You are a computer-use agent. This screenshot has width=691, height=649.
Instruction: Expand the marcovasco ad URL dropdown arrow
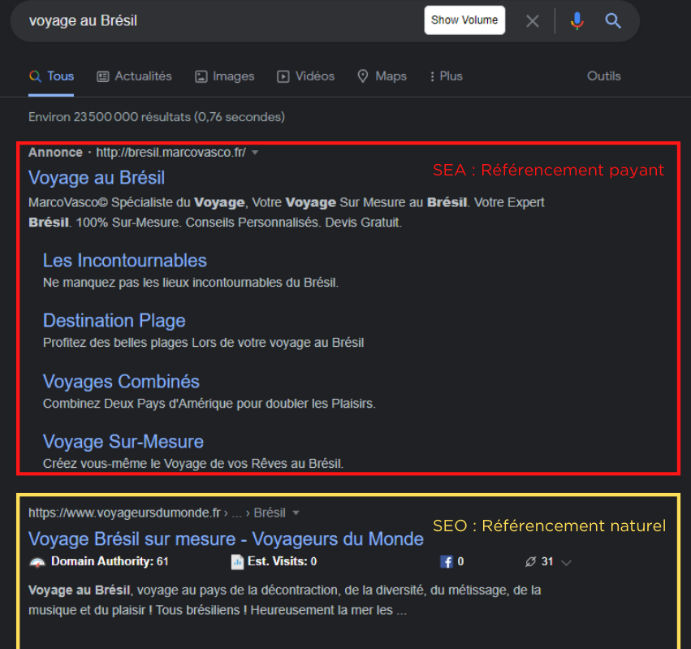[255, 152]
